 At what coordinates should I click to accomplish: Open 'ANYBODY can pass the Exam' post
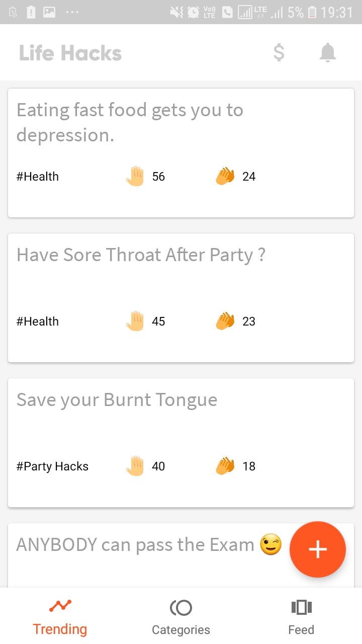coord(136,545)
